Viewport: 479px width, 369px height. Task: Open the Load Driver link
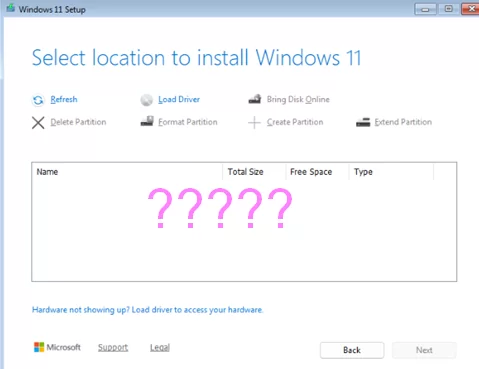point(179,99)
